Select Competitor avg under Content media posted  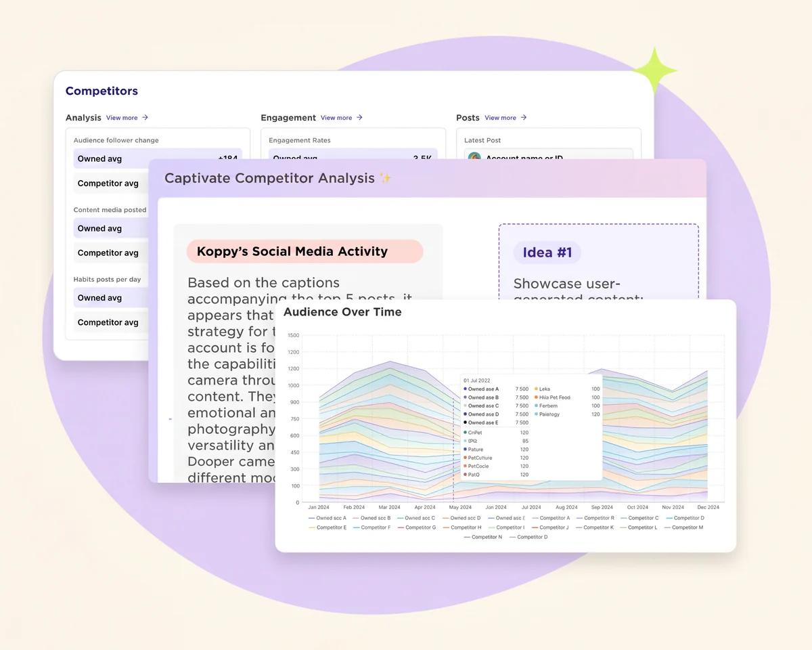(110, 253)
